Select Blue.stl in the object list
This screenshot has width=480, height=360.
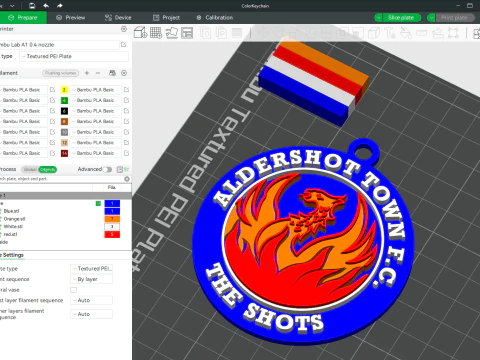click(12, 211)
